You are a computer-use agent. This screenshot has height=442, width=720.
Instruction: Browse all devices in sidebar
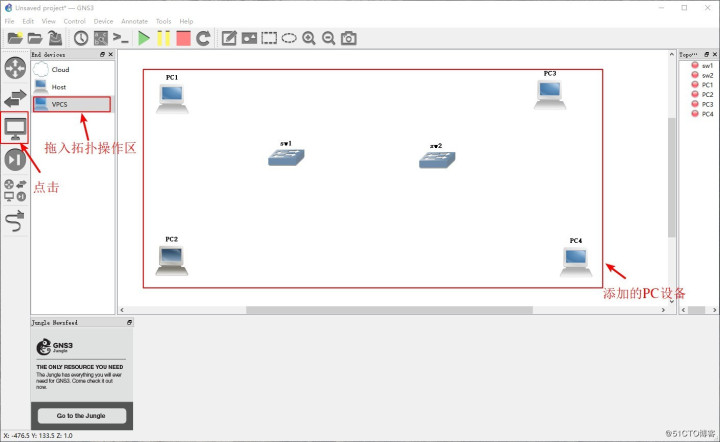15,190
